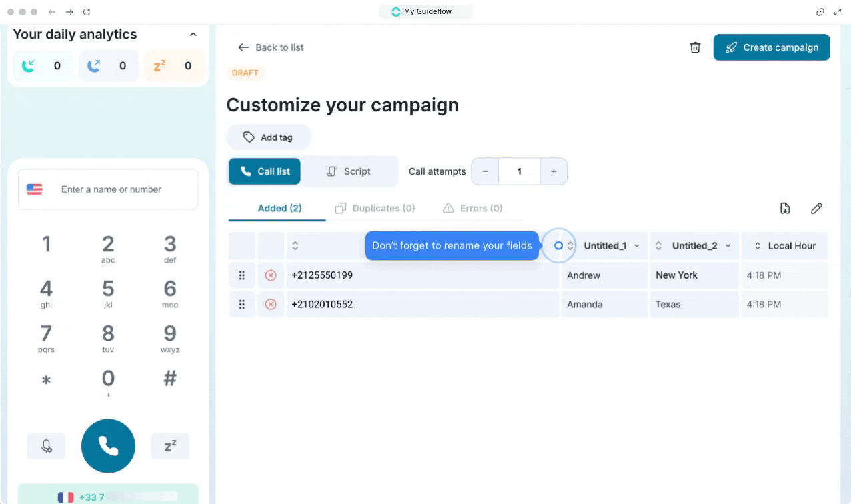Collapse the daily analytics panel
Viewport: 851px width, 504px height.
tap(193, 35)
